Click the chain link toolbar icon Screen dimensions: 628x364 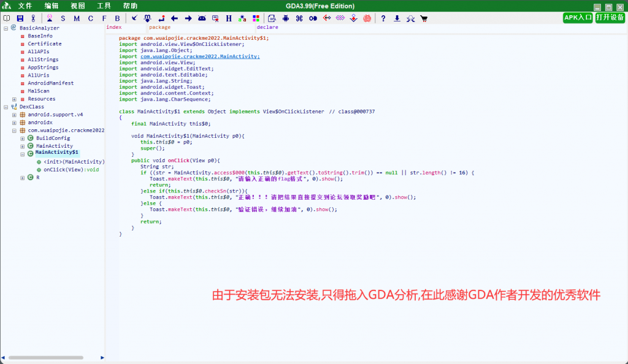[33, 18]
